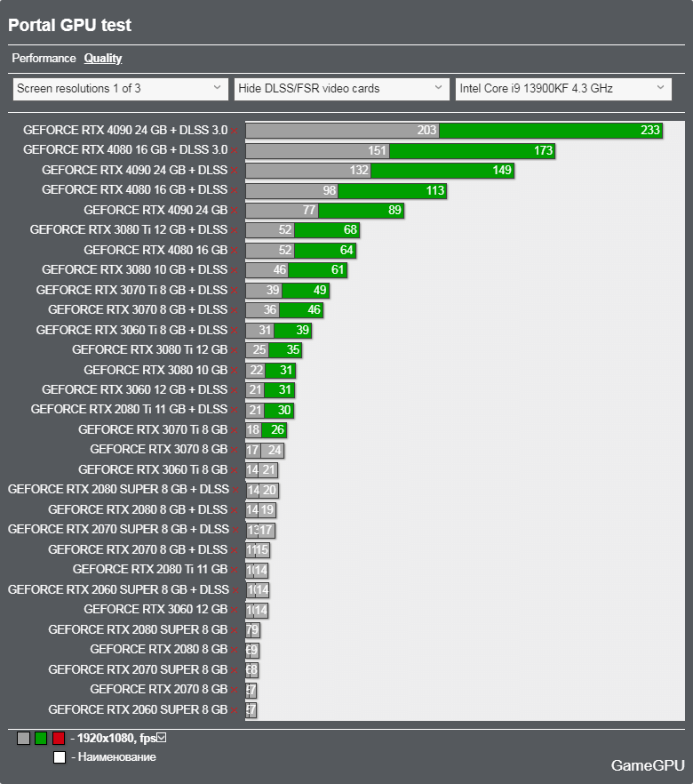The width and height of the screenshot is (693, 784).
Task: Remove the RTX 3080 10 GB + DLSS row
Action: [x=235, y=271]
